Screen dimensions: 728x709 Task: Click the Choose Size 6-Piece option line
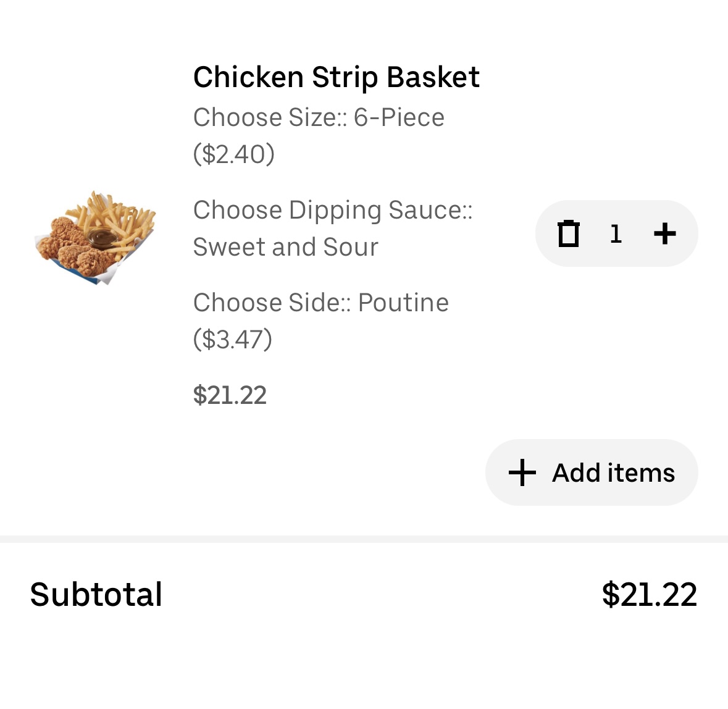tap(319, 117)
